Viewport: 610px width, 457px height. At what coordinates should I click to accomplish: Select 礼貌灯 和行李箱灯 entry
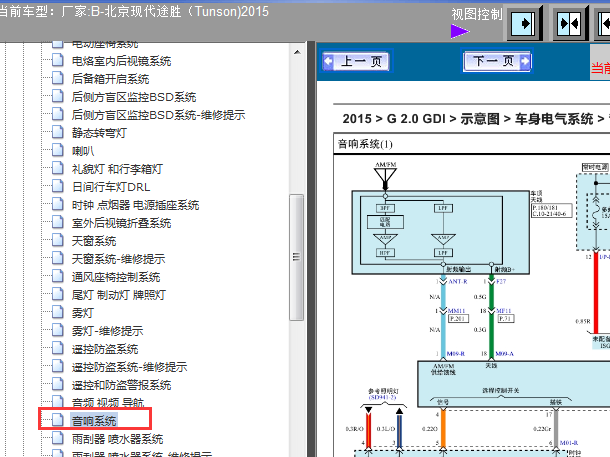click(x=117, y=169)
